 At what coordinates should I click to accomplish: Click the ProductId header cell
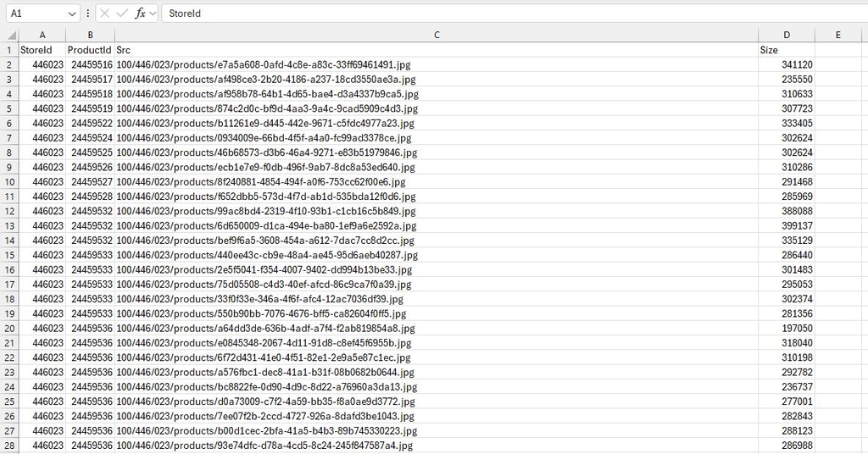[90, 50]
